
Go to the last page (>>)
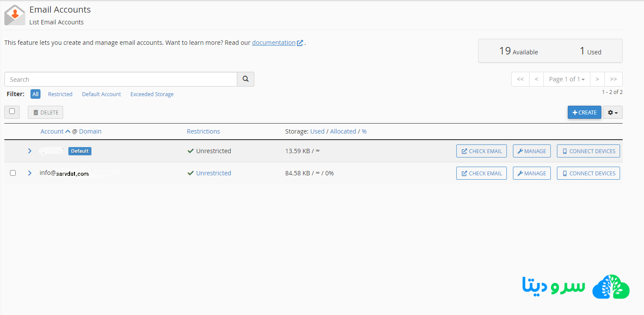[613, 79]
